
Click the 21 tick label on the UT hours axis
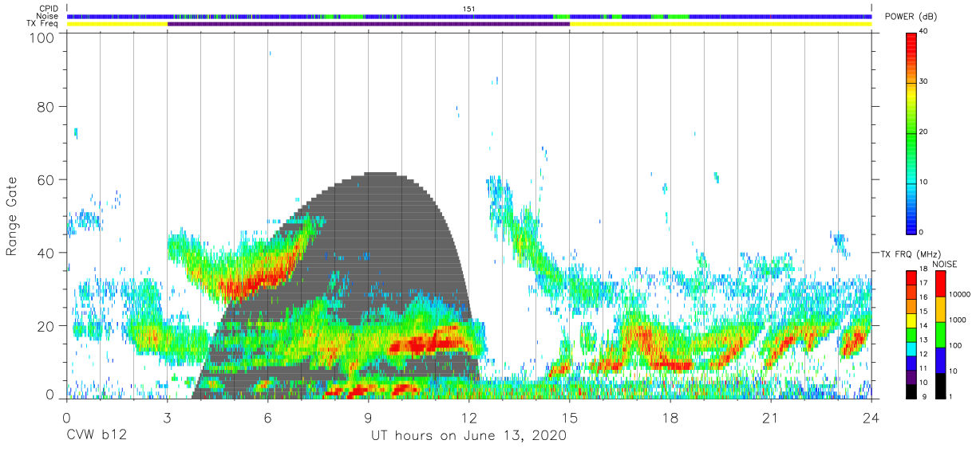[771, 418]
